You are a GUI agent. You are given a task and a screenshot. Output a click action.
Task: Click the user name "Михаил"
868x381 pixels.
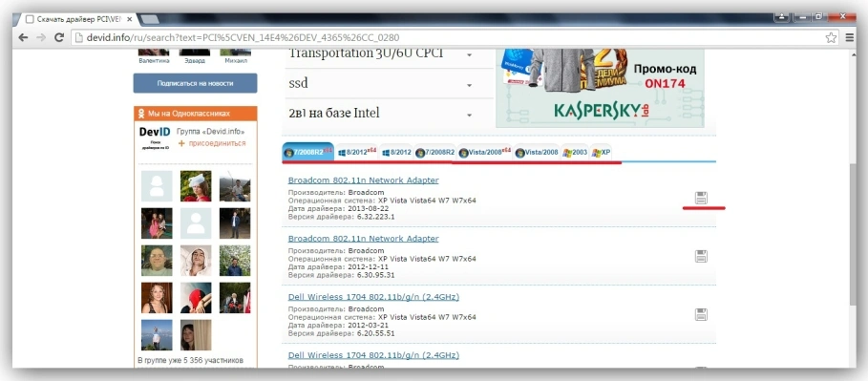tap(235, 61)
